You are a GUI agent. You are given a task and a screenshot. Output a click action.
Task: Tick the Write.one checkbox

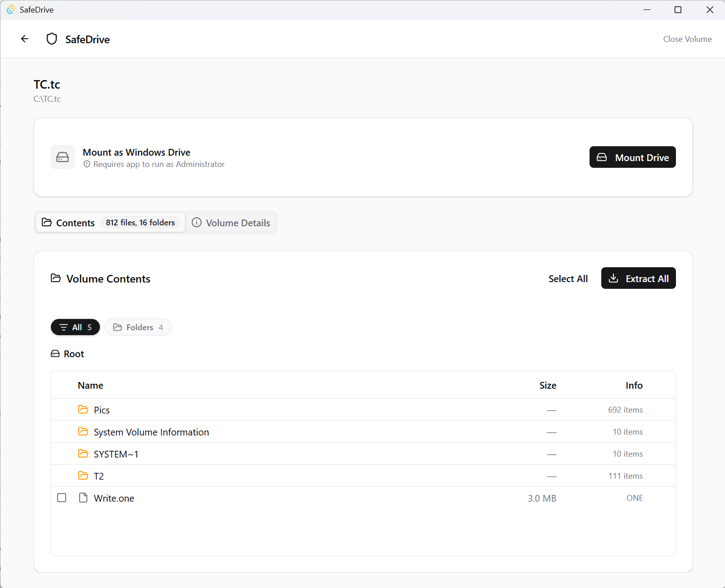click(62, 498)
